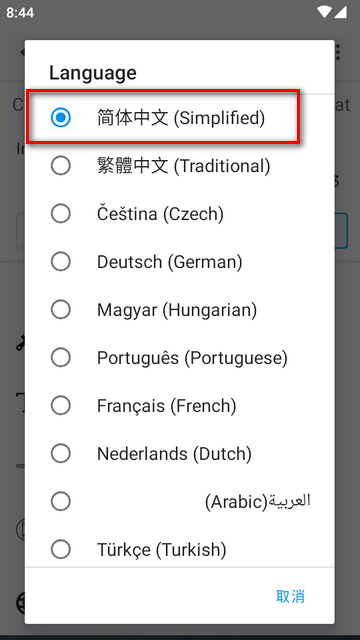
Task: Click the Language dialog title
Action: (93, 73)
